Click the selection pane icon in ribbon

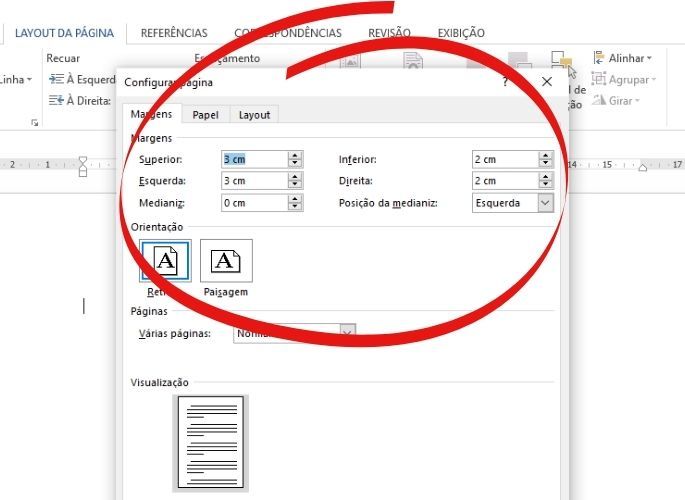coord(561,63)
